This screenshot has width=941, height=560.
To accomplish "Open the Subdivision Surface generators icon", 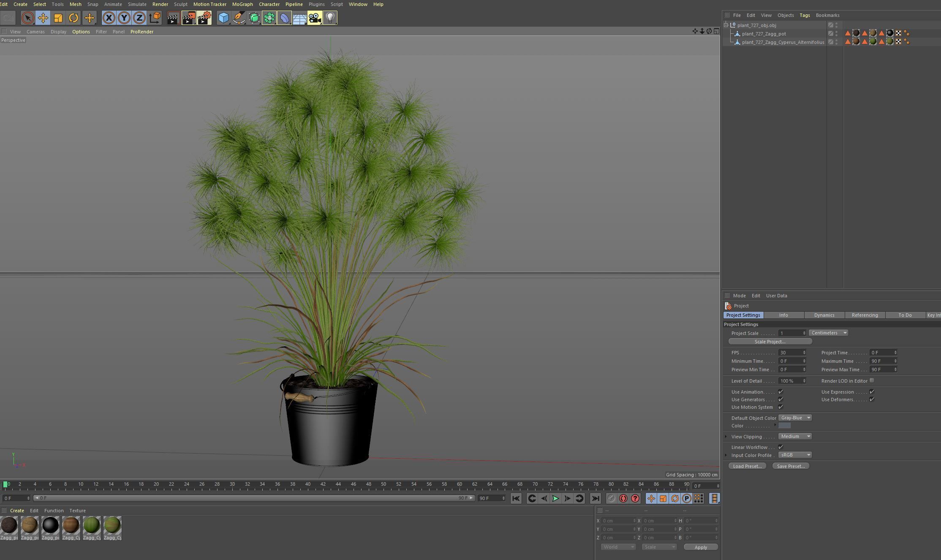I will coord(254,18).
